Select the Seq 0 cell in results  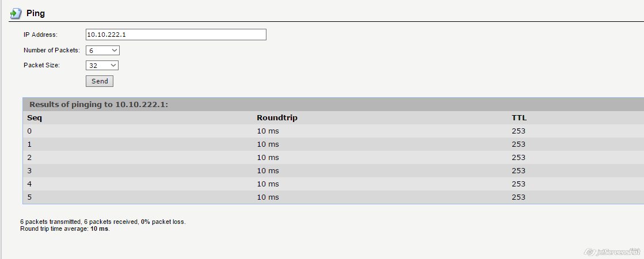30,131
